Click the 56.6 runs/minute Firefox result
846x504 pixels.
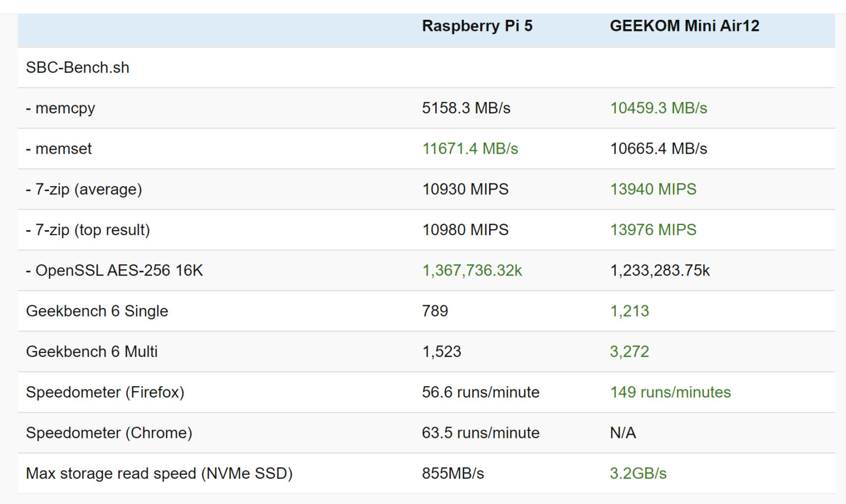480,392
